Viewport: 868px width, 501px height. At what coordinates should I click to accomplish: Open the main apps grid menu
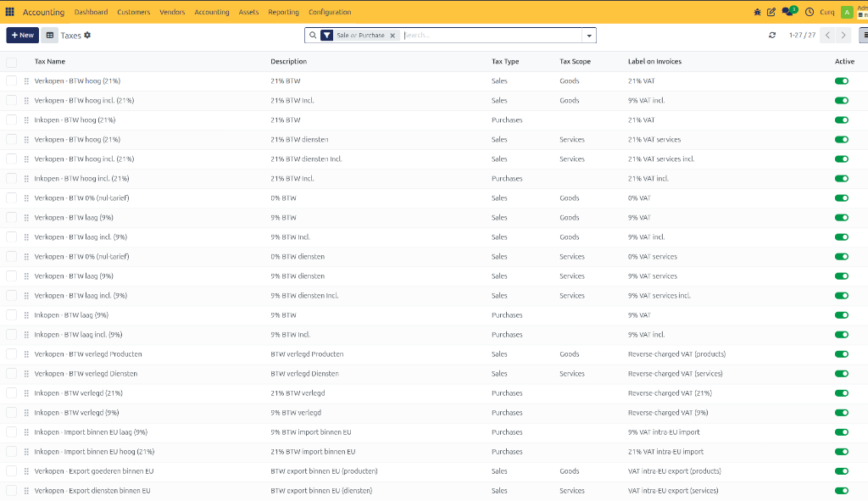(10, 12)
